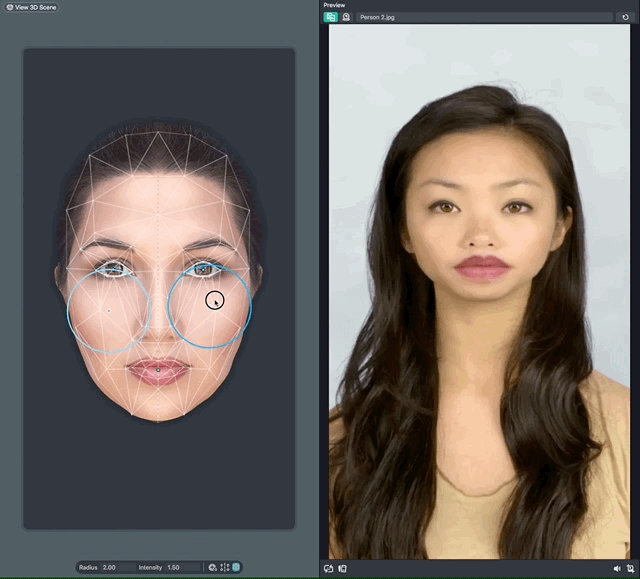Select the left cheek control point
The image size is (640, 579).
(108, 311)
